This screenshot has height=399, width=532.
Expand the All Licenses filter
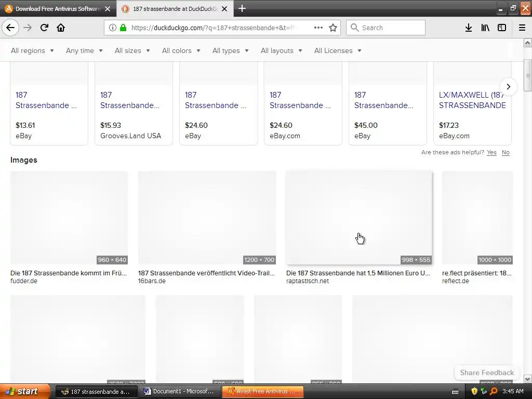click(x=338, y=50)
